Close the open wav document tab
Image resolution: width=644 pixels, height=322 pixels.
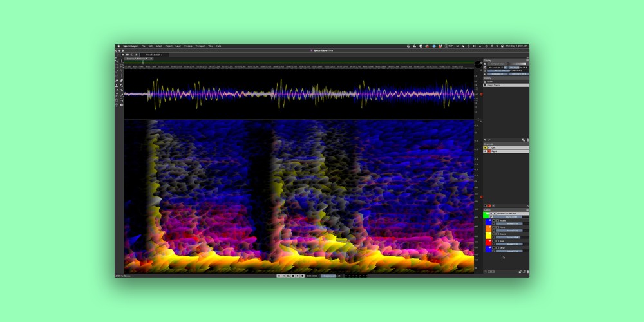[151, 59]
